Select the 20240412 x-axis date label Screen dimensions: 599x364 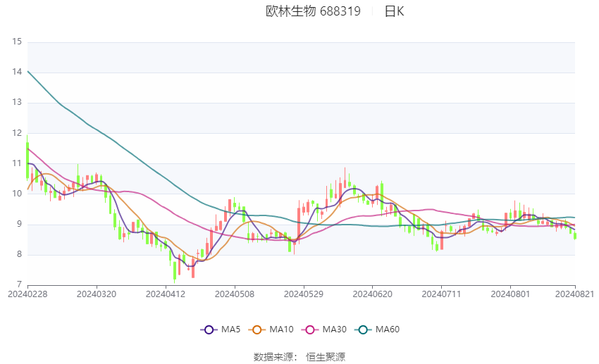click(x=166, y=294)
